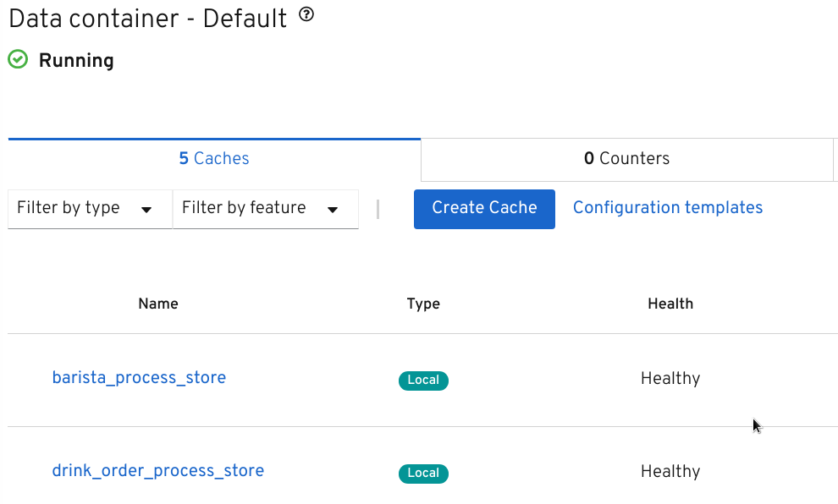Expand the Filter by type chevron arrow
Screen dimensions: 838x504
click(147, 209)
